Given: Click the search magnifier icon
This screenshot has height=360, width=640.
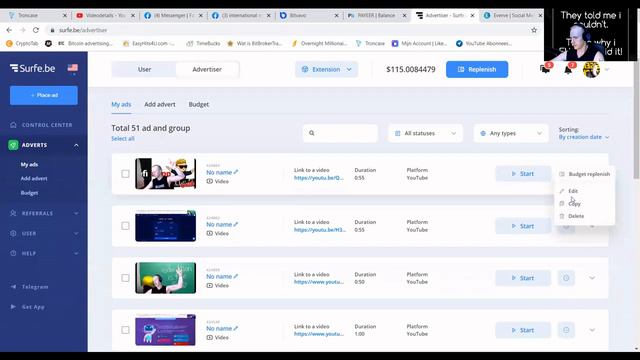Looking at the screenshot, I should (x=311, y=133).
